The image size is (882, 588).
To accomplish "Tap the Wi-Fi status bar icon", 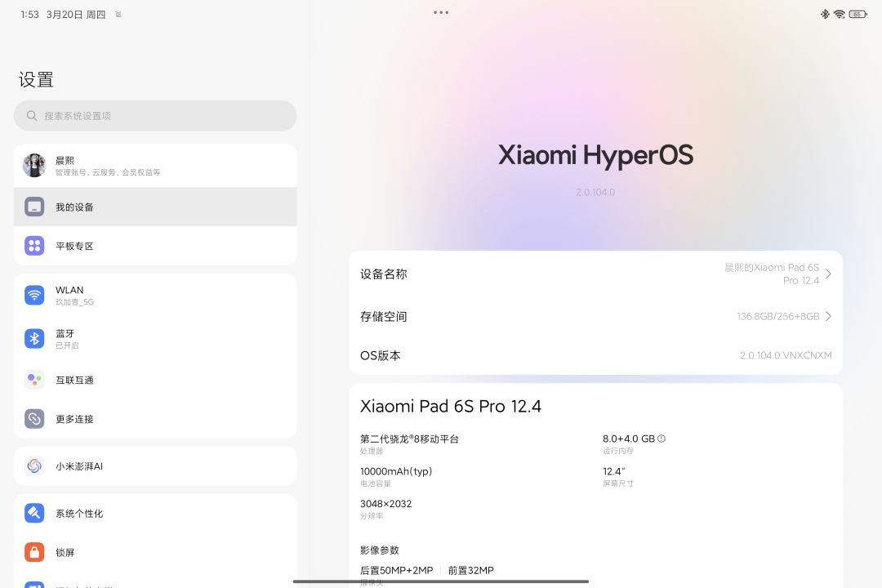I will 840,14.
